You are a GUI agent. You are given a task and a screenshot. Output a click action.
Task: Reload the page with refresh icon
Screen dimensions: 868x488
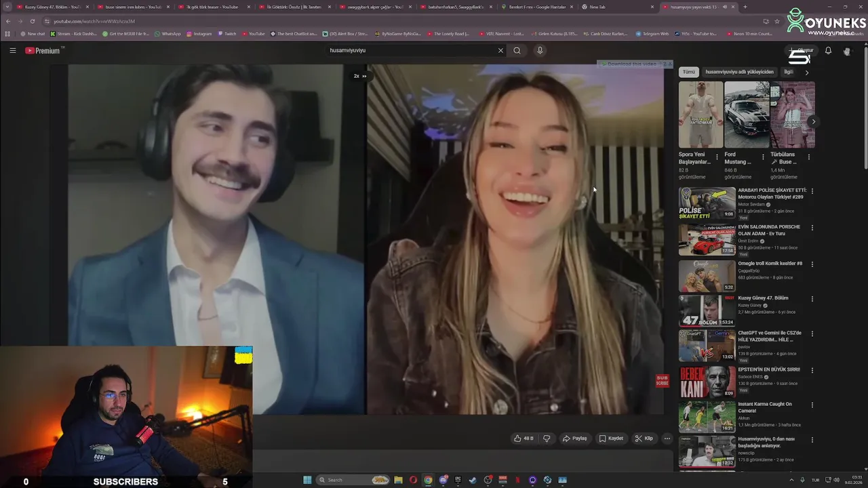point(32,21)
